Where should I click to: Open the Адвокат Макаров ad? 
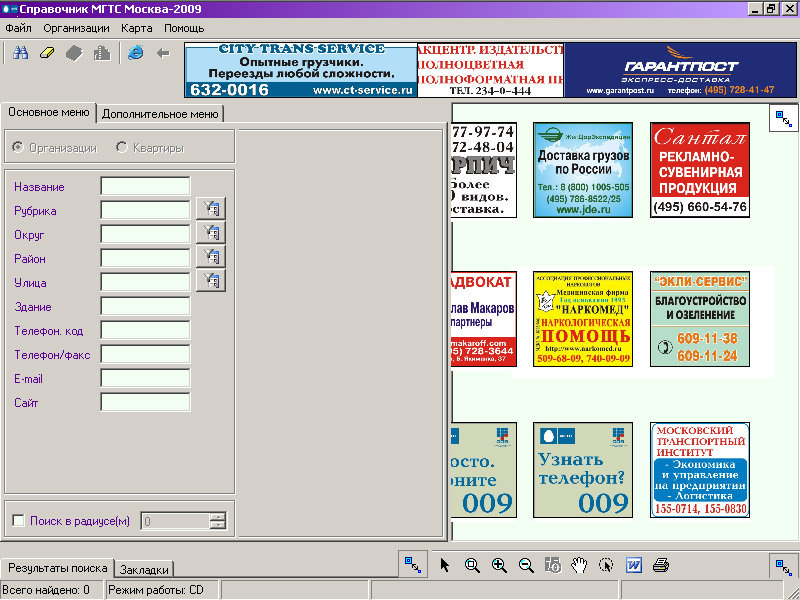coord(484,319)
